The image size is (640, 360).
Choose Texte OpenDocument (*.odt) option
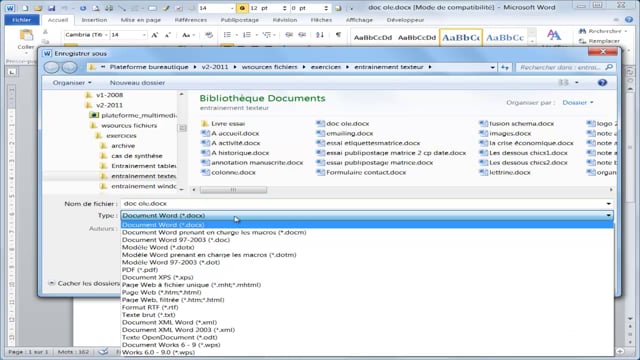tap(170, 337)
